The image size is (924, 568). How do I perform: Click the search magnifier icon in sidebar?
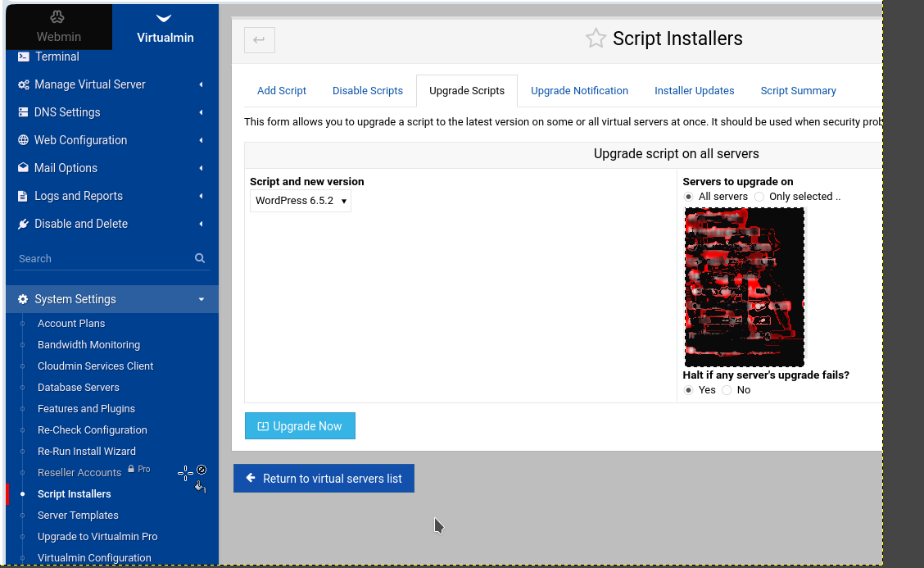(200, 258)
